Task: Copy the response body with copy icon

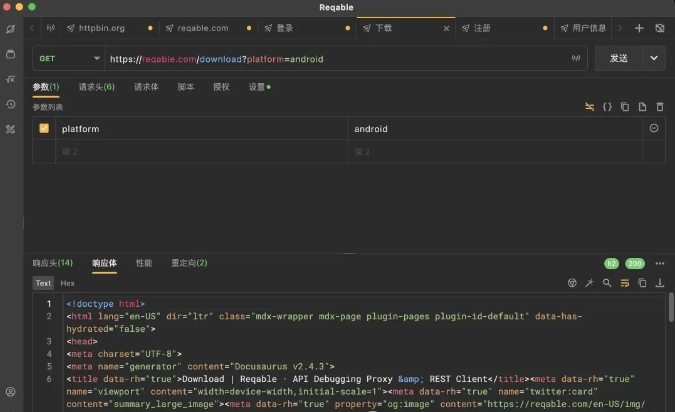Action: pyautogui.click(x=642, y=283)
